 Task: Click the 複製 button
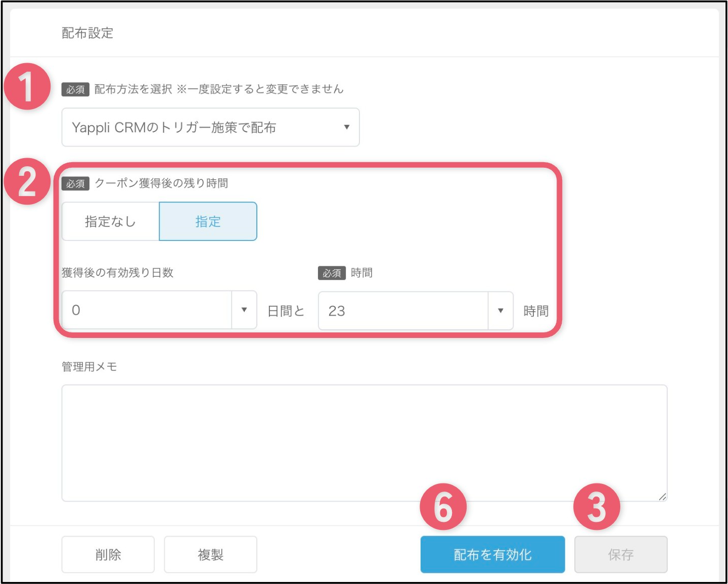(x=210, y=555)
